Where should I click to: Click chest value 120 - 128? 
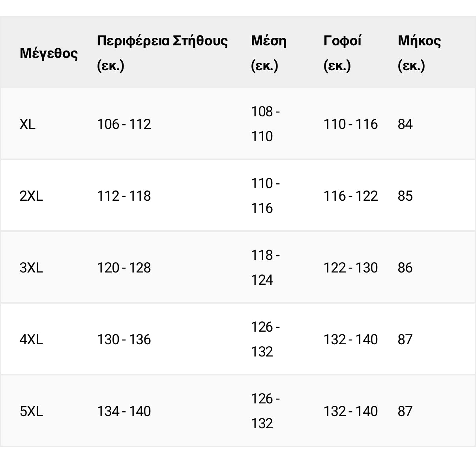124,268
